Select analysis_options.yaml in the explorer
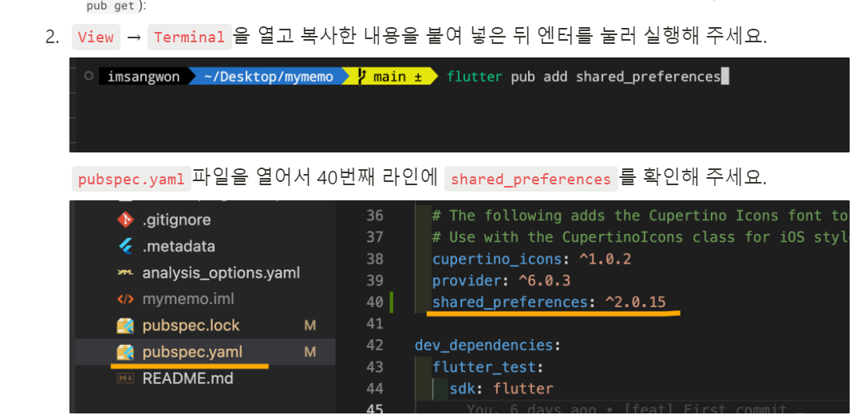This screenshot has height=419, width=868. pyautogui.click(x=221, y=273)
